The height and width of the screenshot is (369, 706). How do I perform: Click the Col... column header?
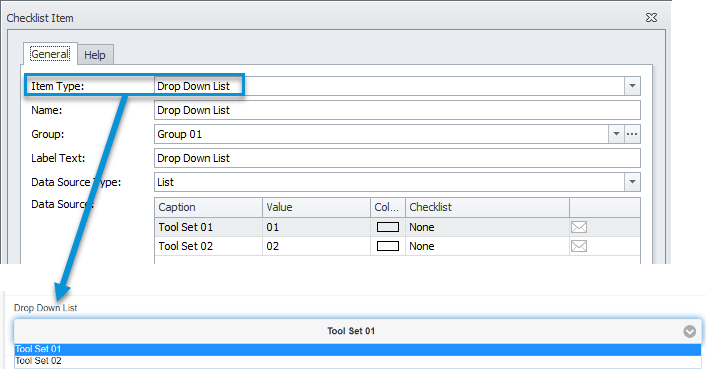click(388, 207)
